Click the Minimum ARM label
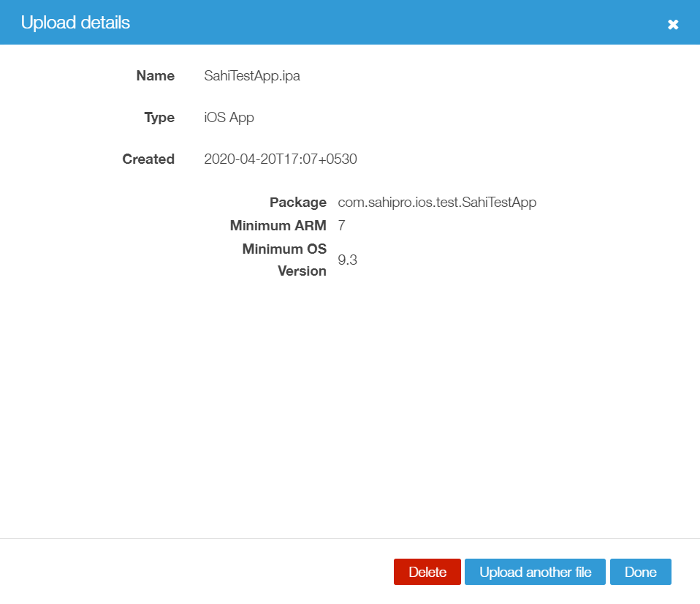 (278, 225)
